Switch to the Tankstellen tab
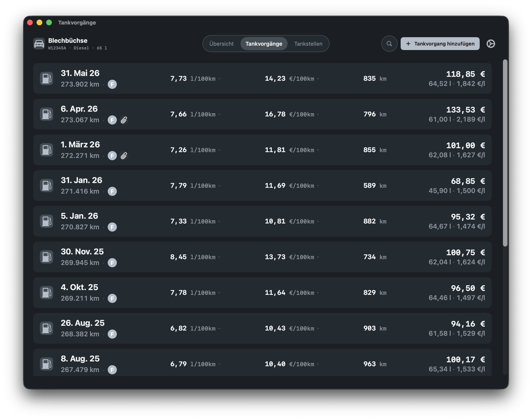Screen dimensions: 532x420 coord(308,44)
